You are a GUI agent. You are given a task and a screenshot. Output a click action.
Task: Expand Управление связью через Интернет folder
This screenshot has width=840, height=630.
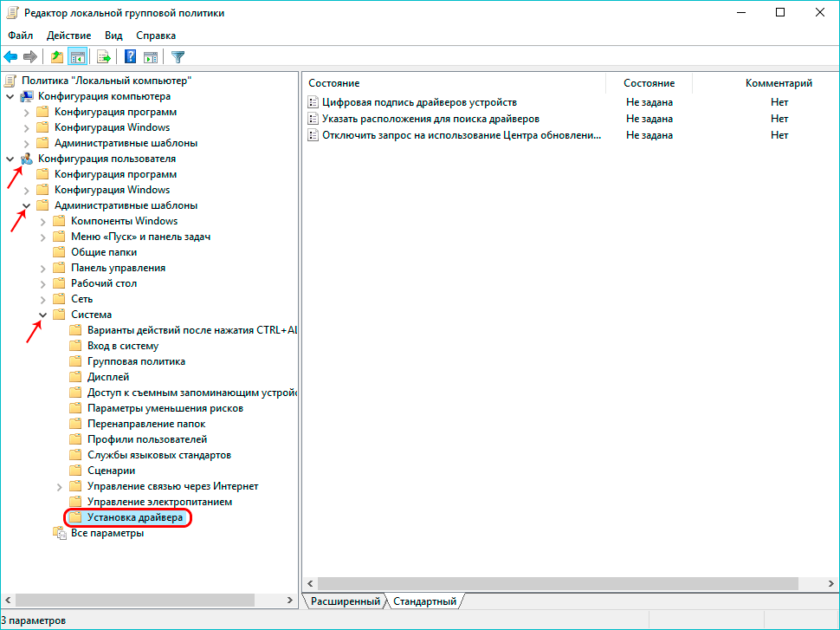60,486
